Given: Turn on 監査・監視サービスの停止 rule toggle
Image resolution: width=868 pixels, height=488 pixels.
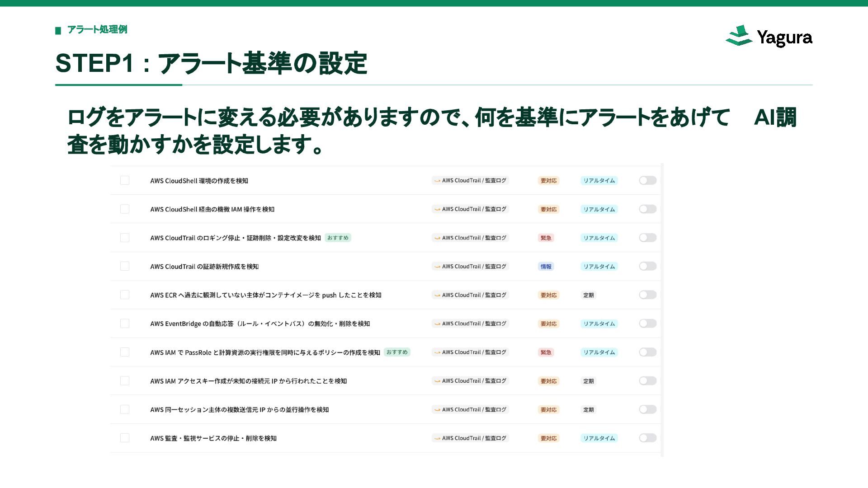Looking at the screenshot, I should click(648, 438).
